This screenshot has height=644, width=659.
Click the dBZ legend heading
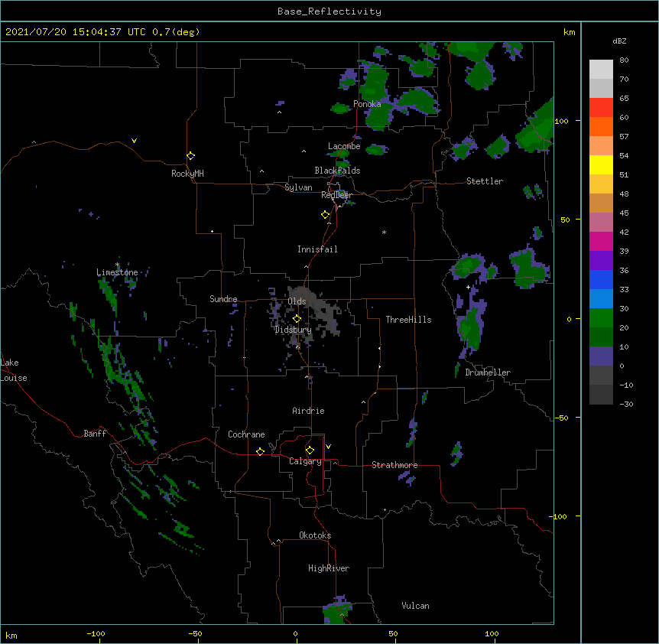pos(619,41)
